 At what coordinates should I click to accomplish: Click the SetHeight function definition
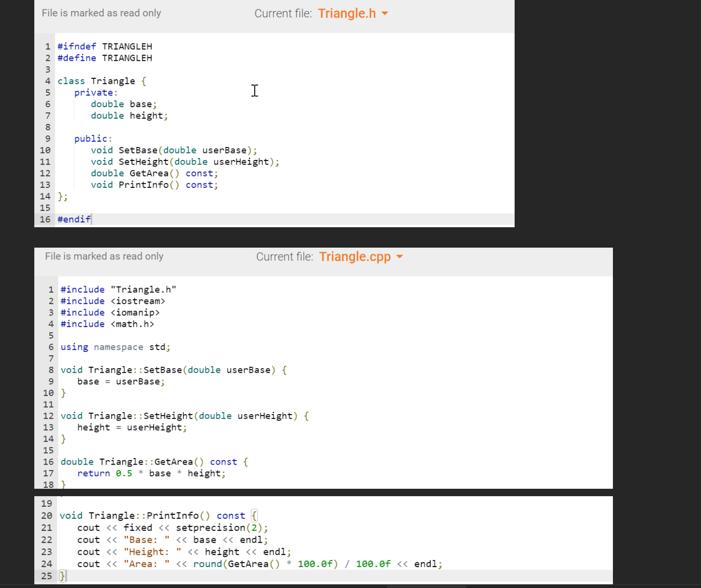click(x=184, y=415)
